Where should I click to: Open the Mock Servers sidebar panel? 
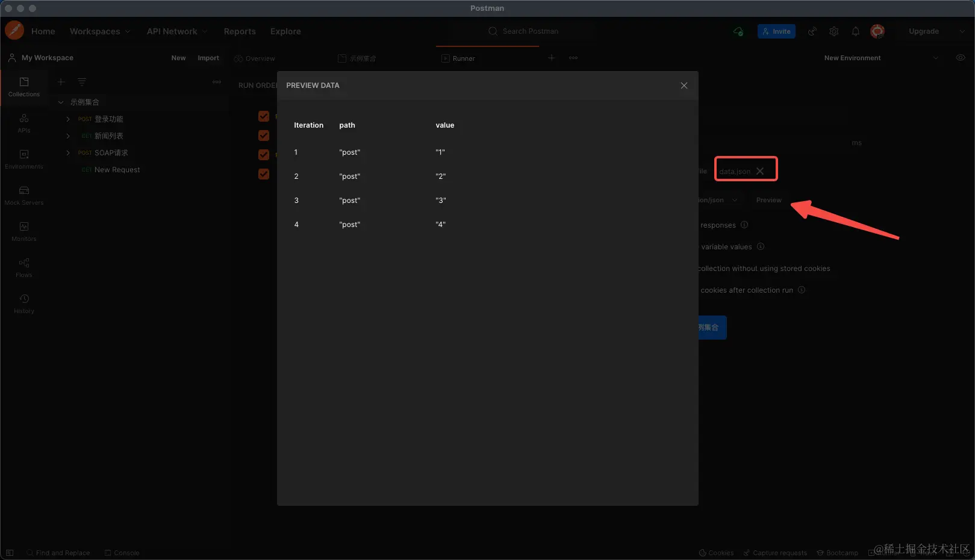pos(24,195)
